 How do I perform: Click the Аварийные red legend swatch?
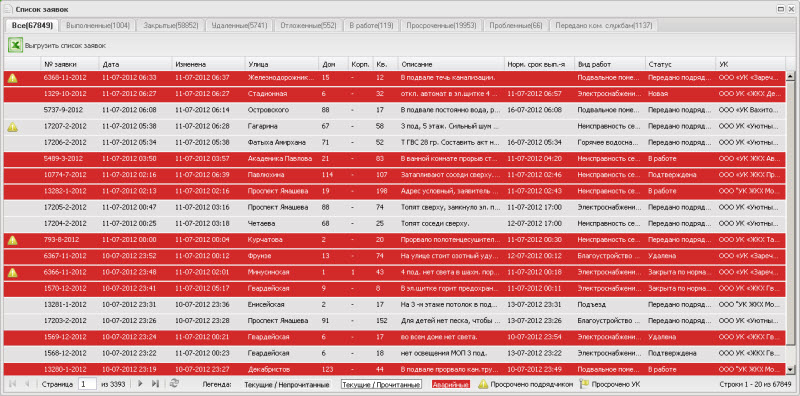(x=451, y=384)
